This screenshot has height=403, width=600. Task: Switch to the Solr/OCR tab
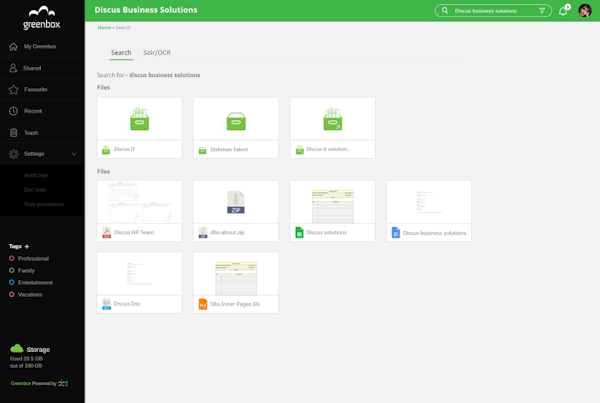tap(157, 53)
